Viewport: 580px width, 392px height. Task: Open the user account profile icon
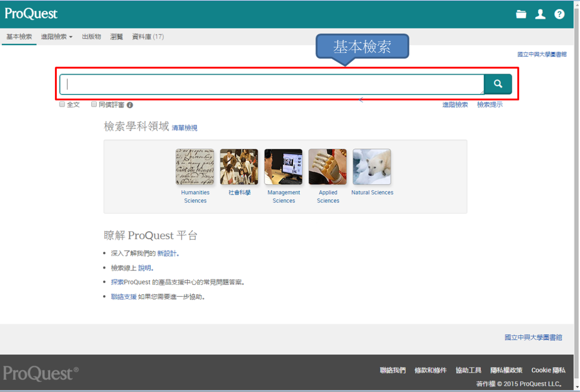pyautogui.click(x=541, y=14)
